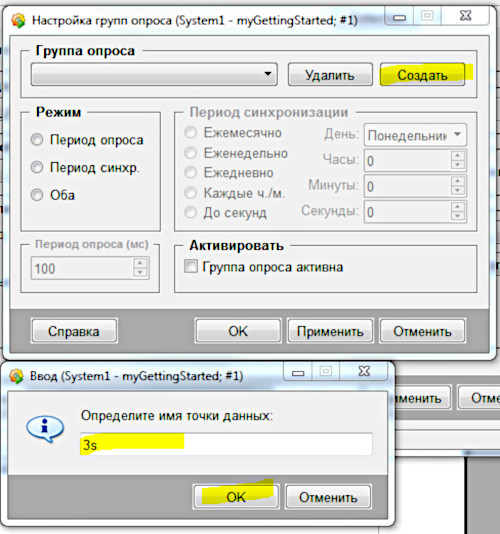The image size is (500, 534).
Task: Close the Настройка групп опроса window
Action: (465, 15)
